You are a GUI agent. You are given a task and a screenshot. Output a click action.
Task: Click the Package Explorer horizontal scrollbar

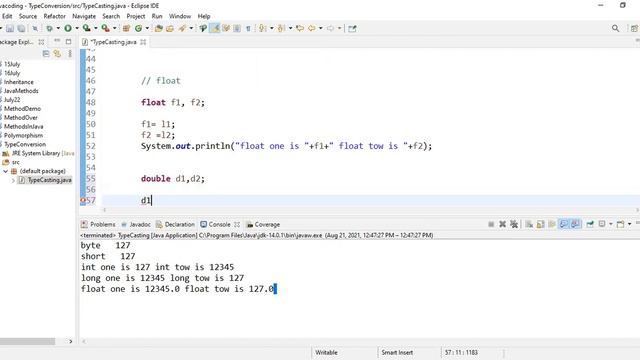27,341
